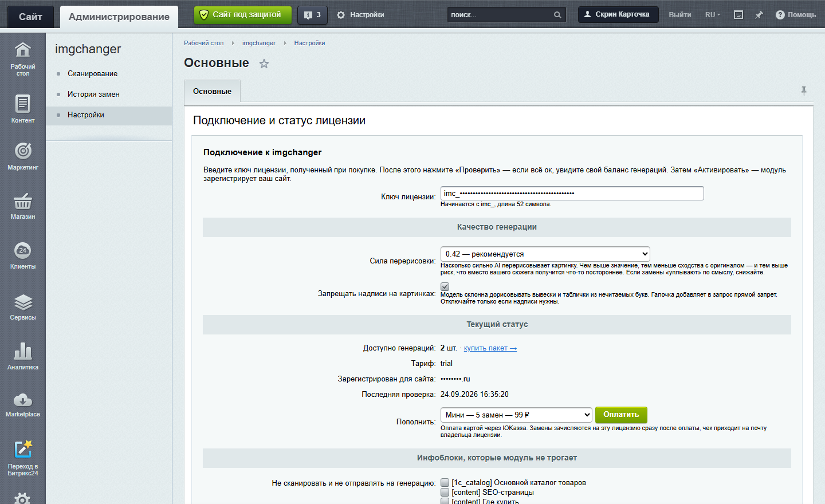This screenshot has width=825, height=504.
Task: Switch to the Сайт tab
Action: pyautogui.click(x=30, y=17)
